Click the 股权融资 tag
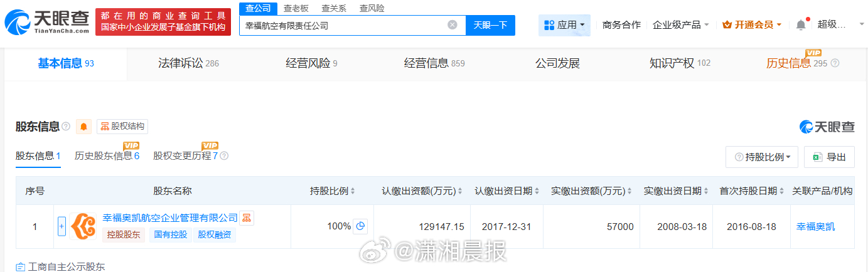Image resolution: width=868 pixels, height=272 pixels. click(x=215, y=235)
